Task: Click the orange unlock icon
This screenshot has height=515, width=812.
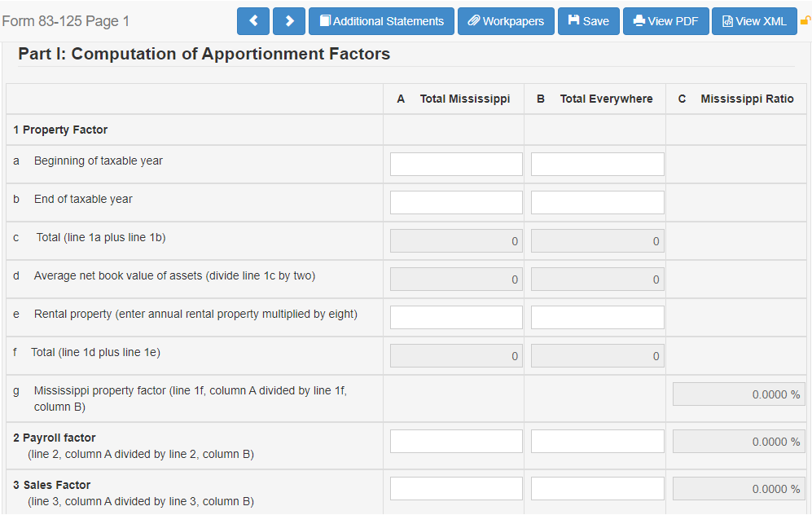Action: [805, 21]
